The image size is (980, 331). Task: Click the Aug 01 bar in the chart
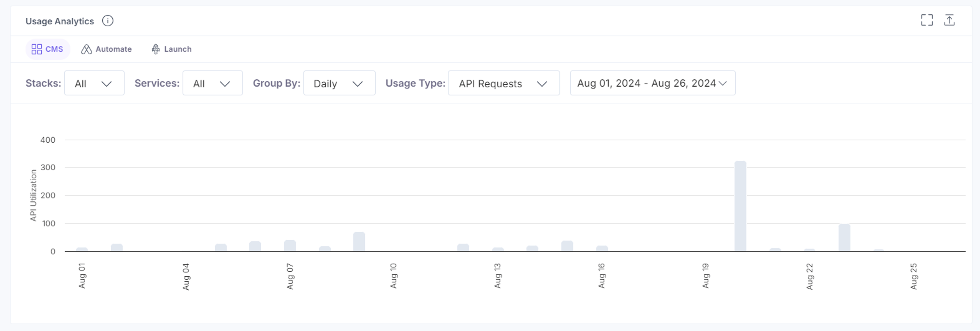tap(82, 250)
